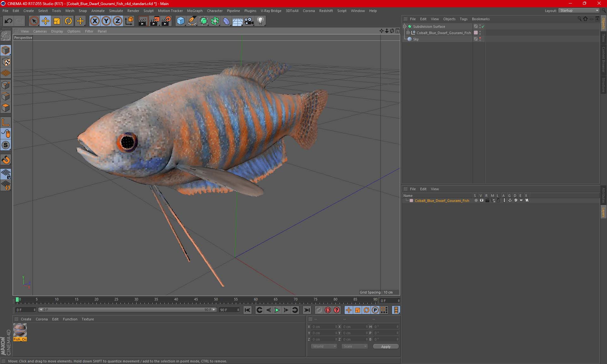Viewport: 607px width, 364px height.
Task: Collapse the Subdivision Surface tree node
Action: coord(404,27)
